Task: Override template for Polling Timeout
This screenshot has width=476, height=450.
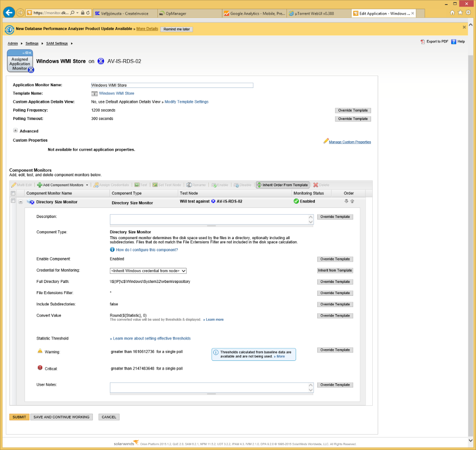Action: coord(353,119)
